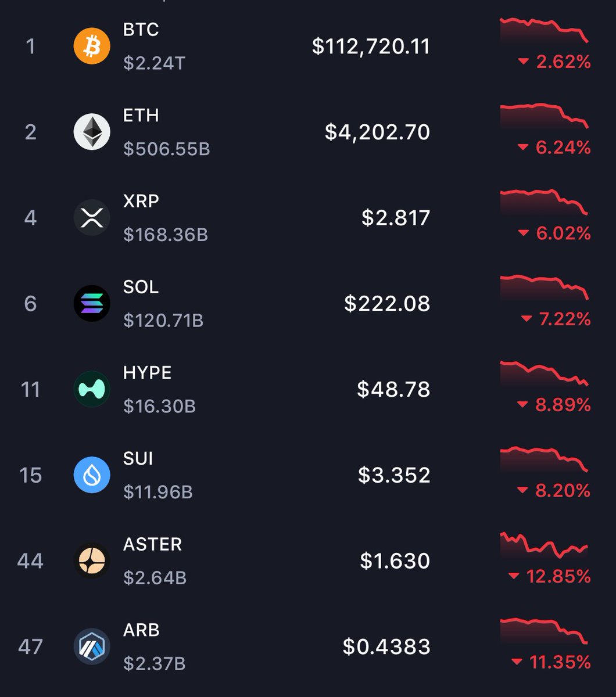Select the ARB Arbitrum icon
Image resolution: width=616 pixels, height=697 pixels.
92,646
